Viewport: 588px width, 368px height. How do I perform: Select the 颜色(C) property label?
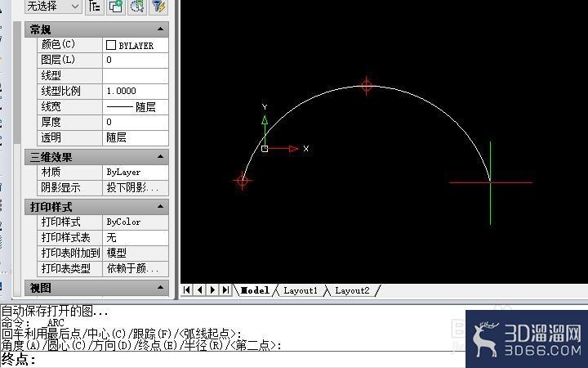pyautogui.click(x=58, y=44)
